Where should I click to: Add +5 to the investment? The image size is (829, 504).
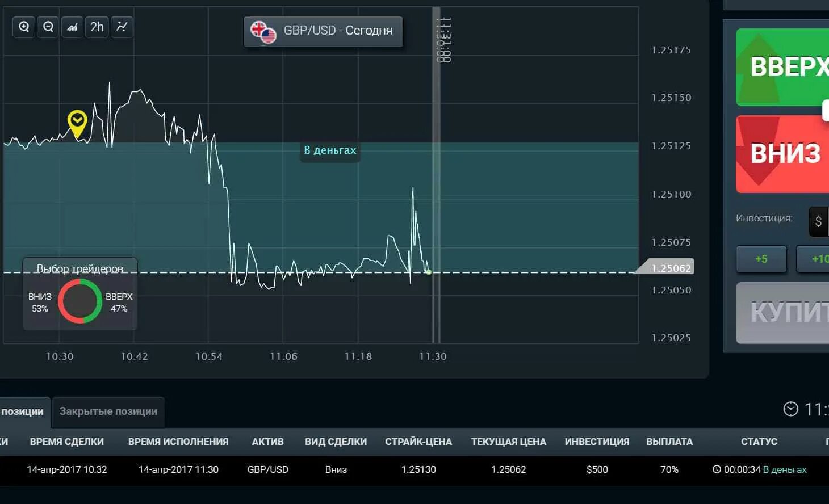(761, 259)
